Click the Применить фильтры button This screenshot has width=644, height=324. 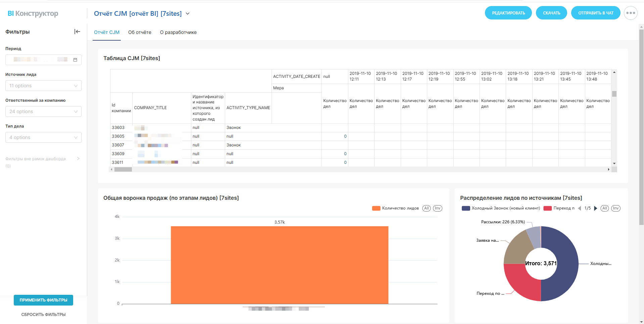click(43, 300)
